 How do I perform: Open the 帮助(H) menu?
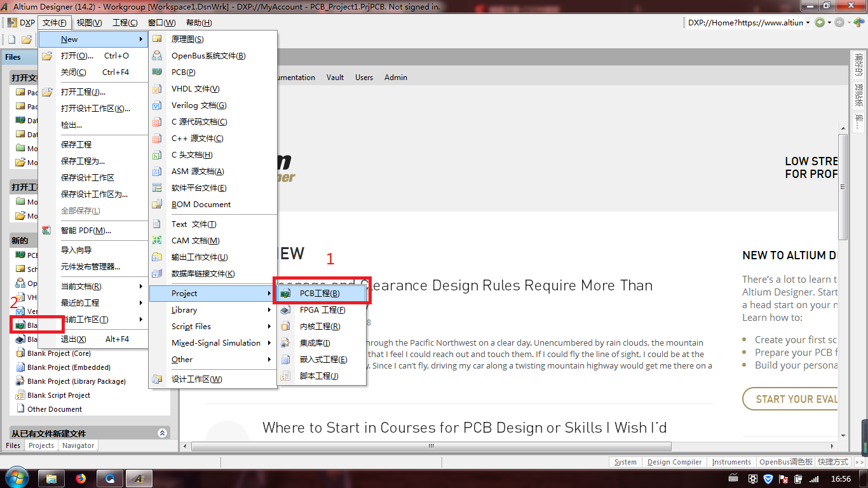click(x=198, y=23)
